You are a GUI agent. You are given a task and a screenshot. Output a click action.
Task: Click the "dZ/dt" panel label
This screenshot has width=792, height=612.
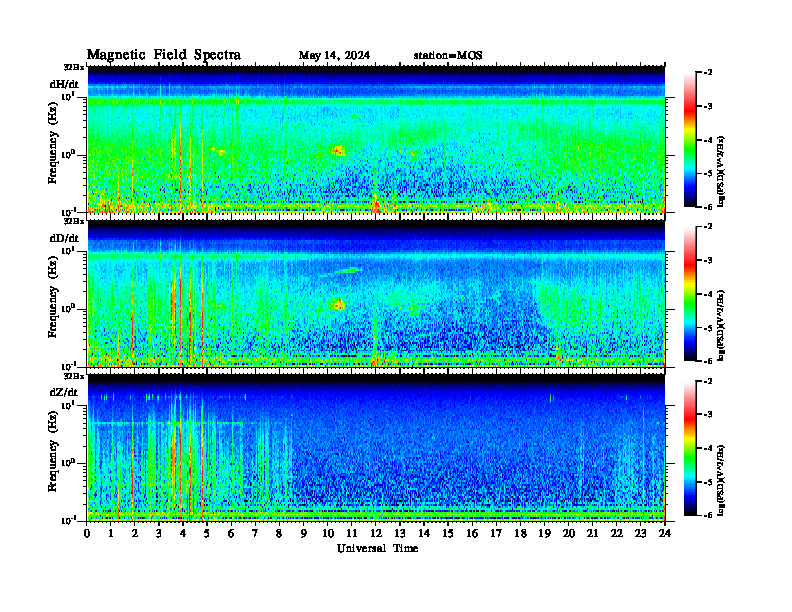(64, 392)
